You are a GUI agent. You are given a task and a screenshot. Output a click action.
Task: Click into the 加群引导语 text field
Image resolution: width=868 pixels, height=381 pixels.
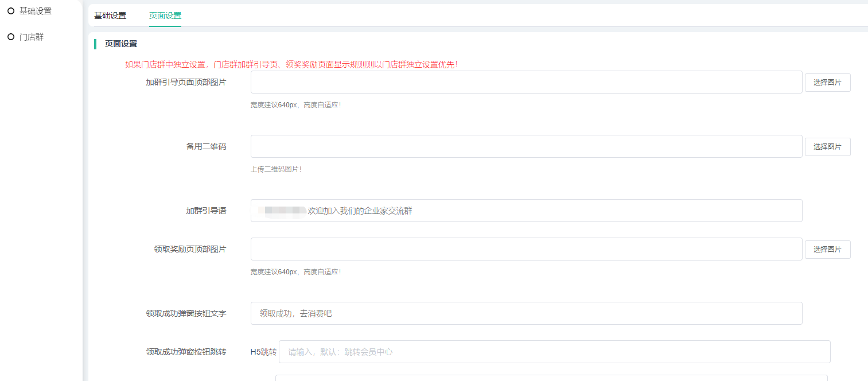[x=526, y=211]
